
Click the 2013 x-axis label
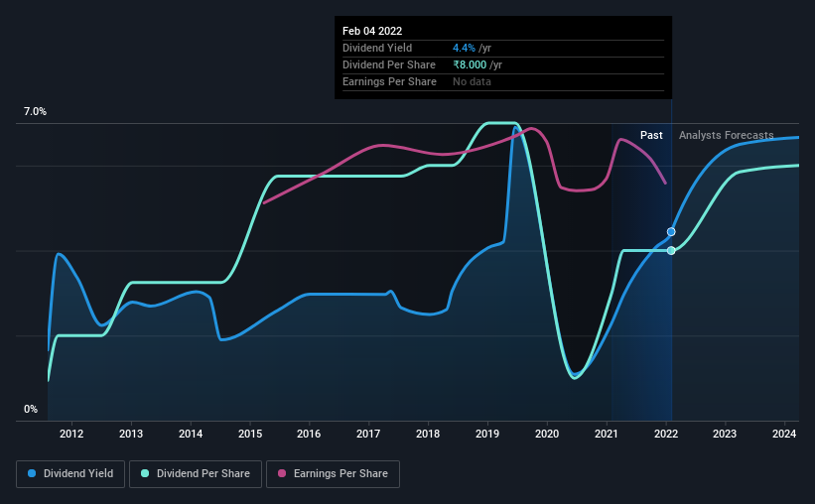pos(131,434)
